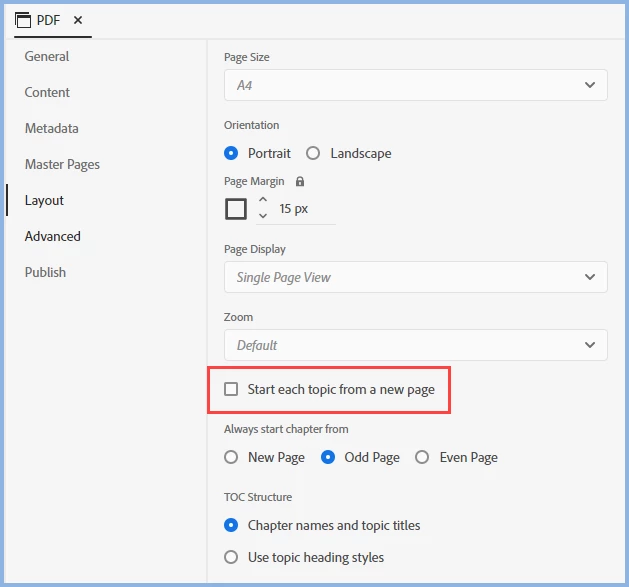Click the TOC Structure label
This screenshot has height=587, width=629.
pyautogui.click(x=258, y=497)
